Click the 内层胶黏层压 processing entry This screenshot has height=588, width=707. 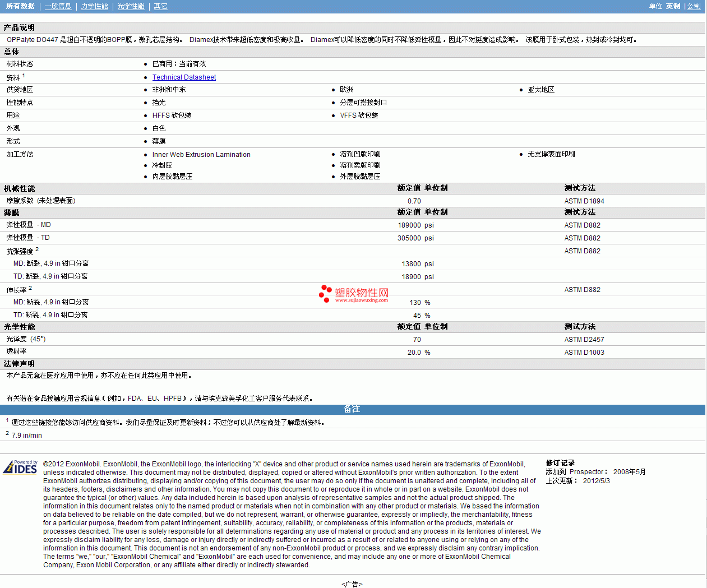pos(173,177)
